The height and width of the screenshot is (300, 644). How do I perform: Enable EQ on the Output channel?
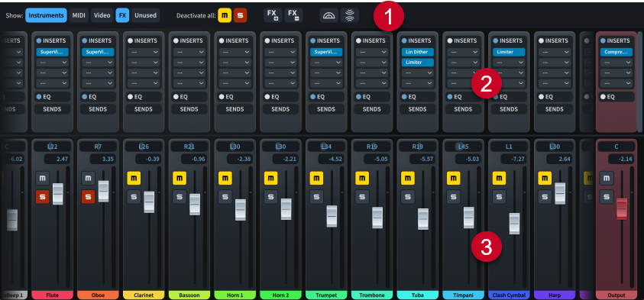point(603,97)
